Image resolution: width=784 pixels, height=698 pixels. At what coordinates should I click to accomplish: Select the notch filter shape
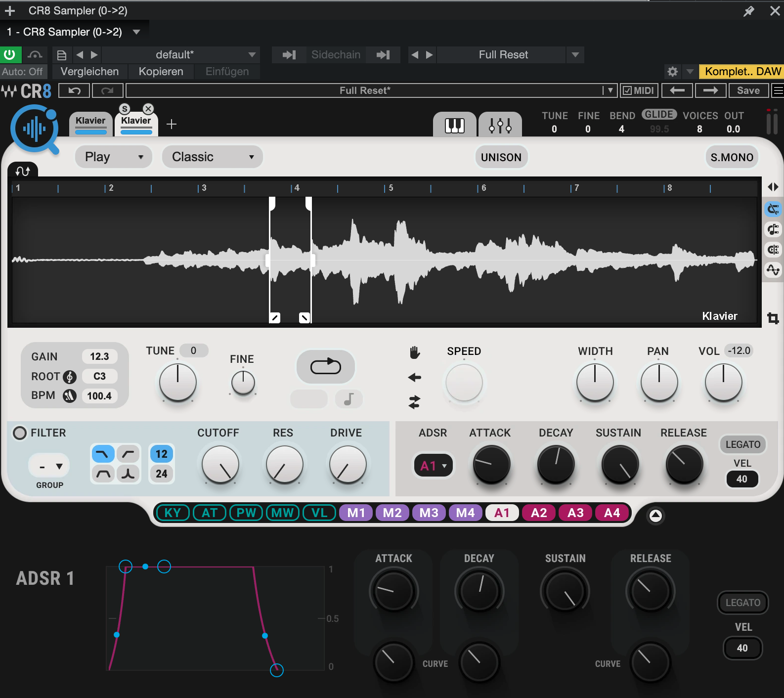(x=128, y=474)
